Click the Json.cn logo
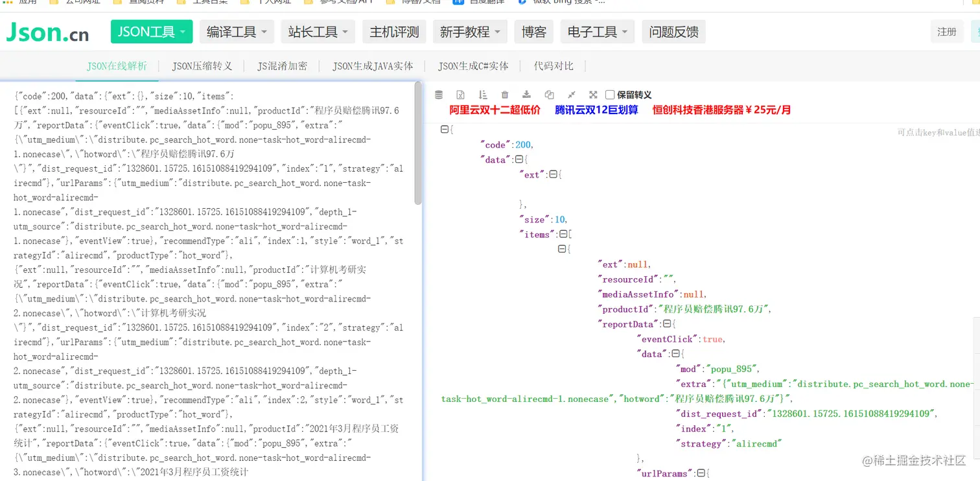This screenshot has width=980, height=481. (48, 32)
